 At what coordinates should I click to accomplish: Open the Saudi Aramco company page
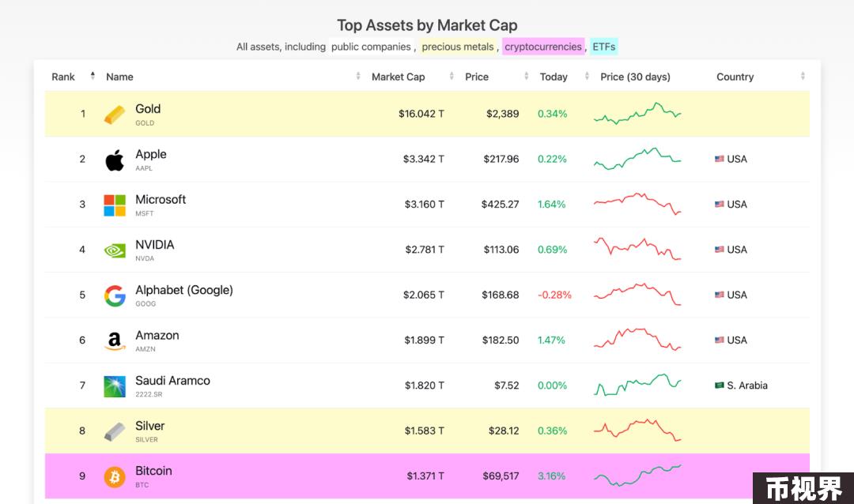pos(172,381)
